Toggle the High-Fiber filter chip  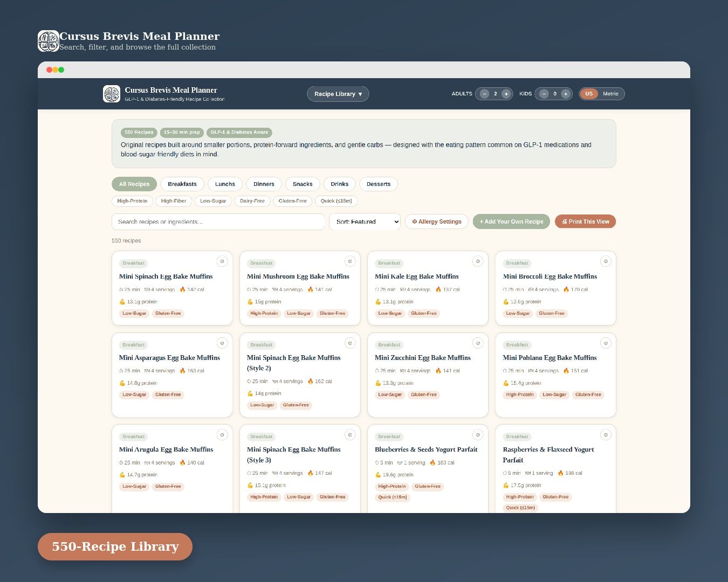(174, 201)
